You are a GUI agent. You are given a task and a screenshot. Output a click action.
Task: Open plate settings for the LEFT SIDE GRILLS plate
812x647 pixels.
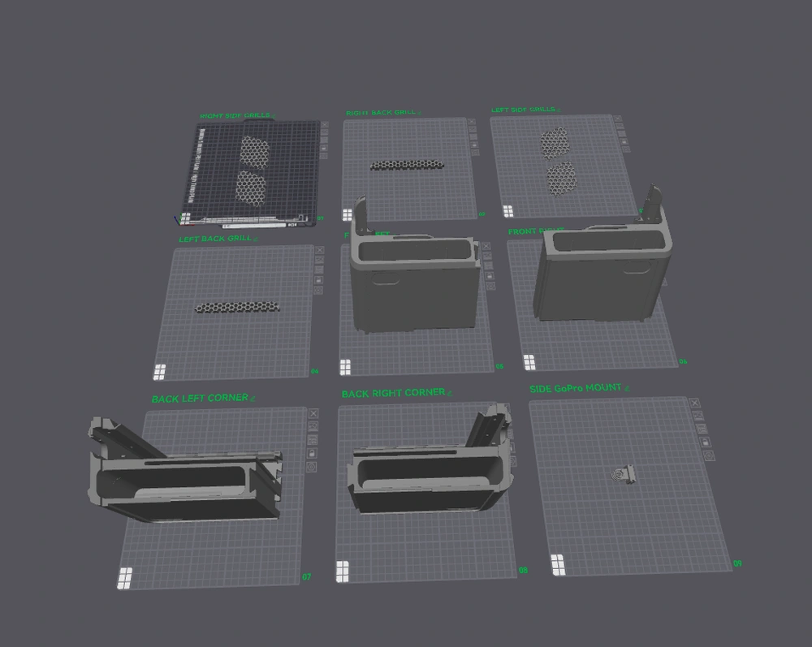point(625,149)
